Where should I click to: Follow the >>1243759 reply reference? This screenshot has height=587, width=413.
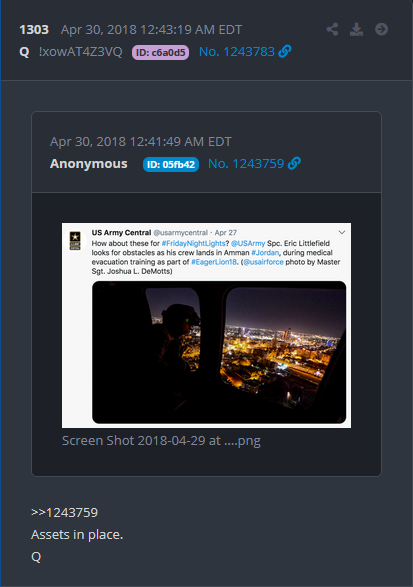click(x=64, y=512)
